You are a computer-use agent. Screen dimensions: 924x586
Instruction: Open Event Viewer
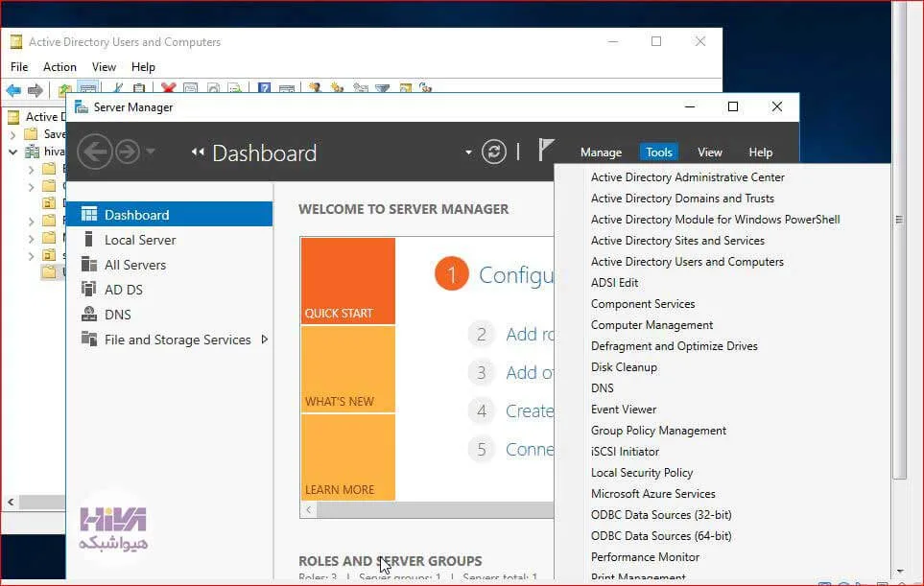pyautogui.click(x=624, y=410)
